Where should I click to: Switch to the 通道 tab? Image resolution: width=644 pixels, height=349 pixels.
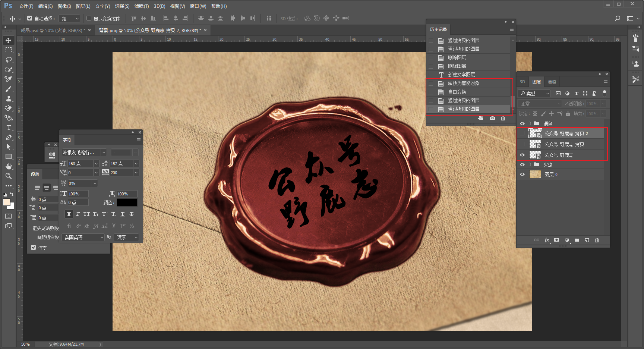(552, 82)
